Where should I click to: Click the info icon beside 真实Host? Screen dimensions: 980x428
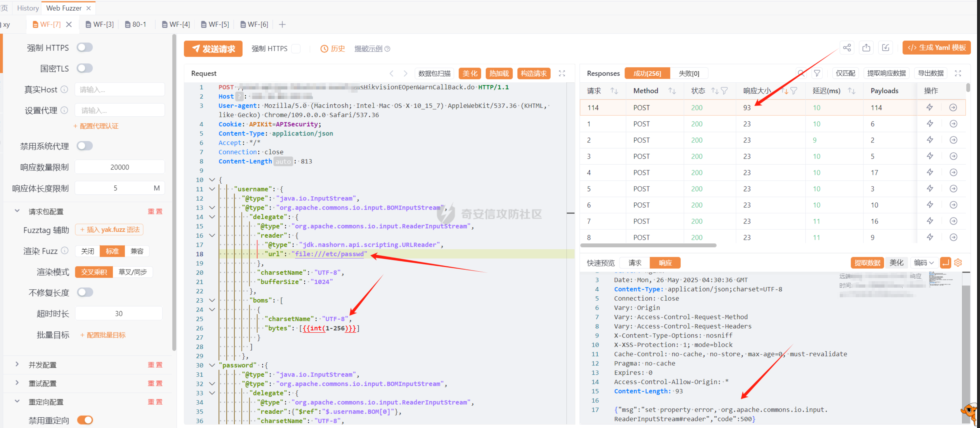(65, 89)
